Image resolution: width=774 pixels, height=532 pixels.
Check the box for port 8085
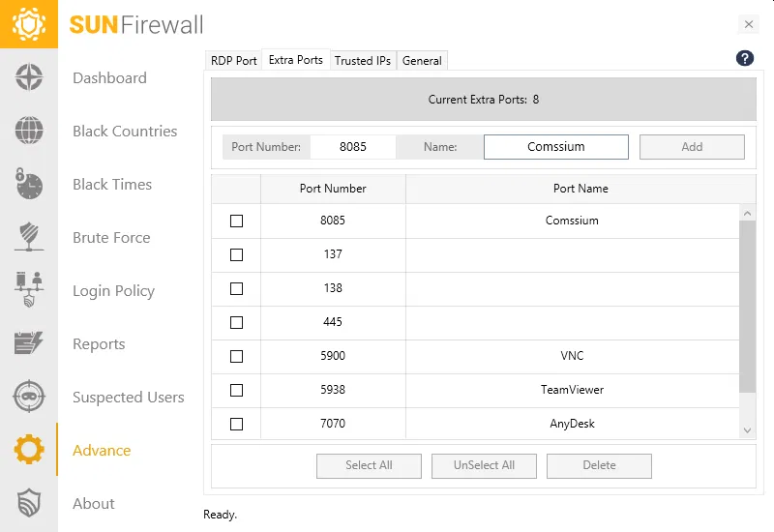tap(236, 221)
